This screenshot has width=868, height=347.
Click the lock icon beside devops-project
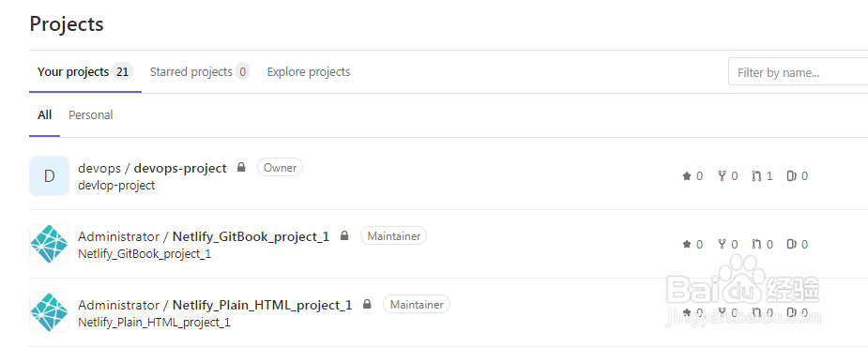coord(241,167)
